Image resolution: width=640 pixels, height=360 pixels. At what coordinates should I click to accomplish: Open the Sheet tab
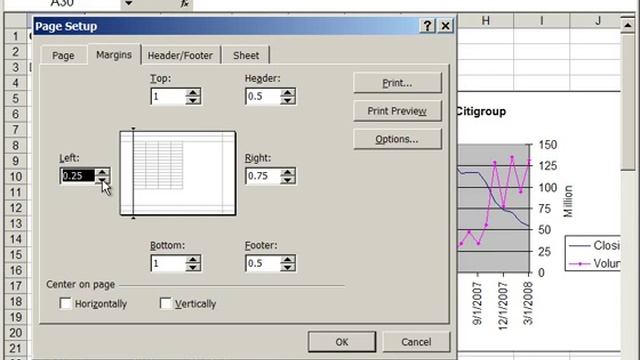(x=246, y=55)
